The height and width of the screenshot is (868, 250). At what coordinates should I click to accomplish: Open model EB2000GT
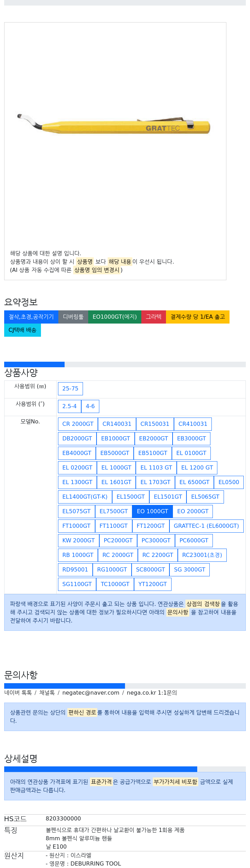153,439
